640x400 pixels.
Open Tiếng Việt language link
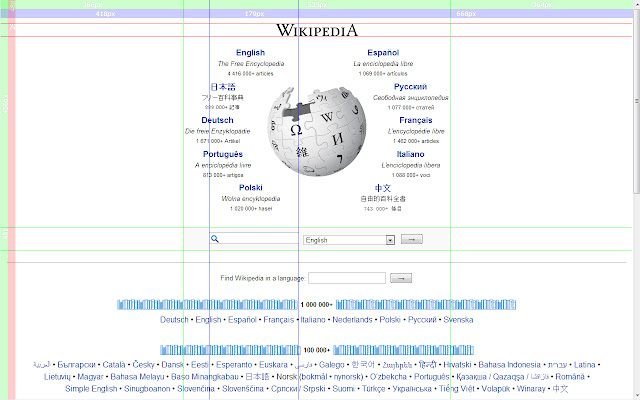tap(457, 389)
